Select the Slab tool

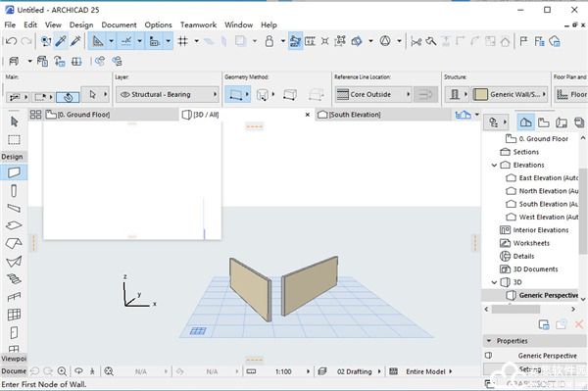[14, 225]
